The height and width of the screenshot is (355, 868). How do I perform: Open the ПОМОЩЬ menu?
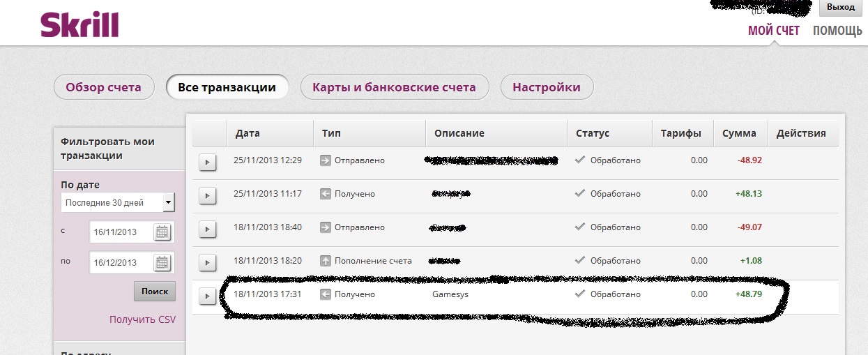click(837, 31)
